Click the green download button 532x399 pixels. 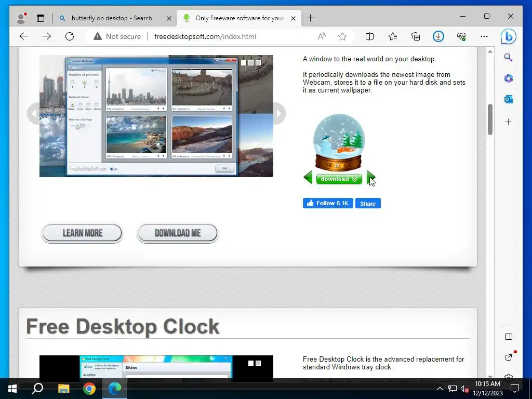339,179
